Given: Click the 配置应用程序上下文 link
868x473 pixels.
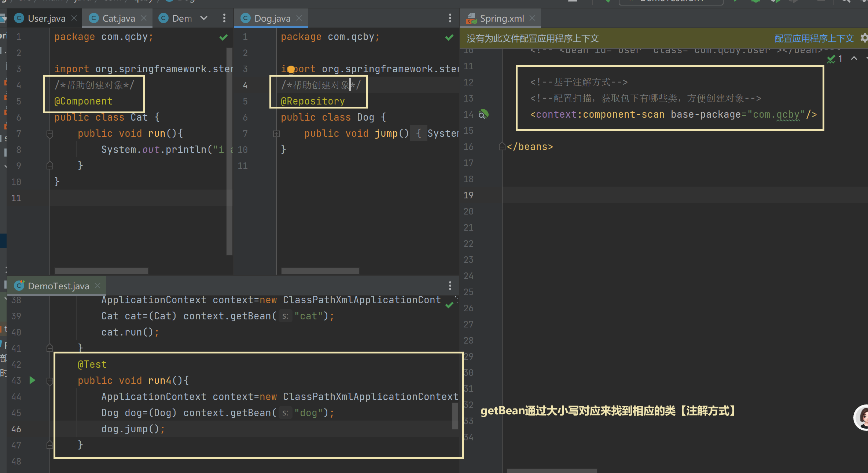Looking at the screenshot, I should 814,38.
